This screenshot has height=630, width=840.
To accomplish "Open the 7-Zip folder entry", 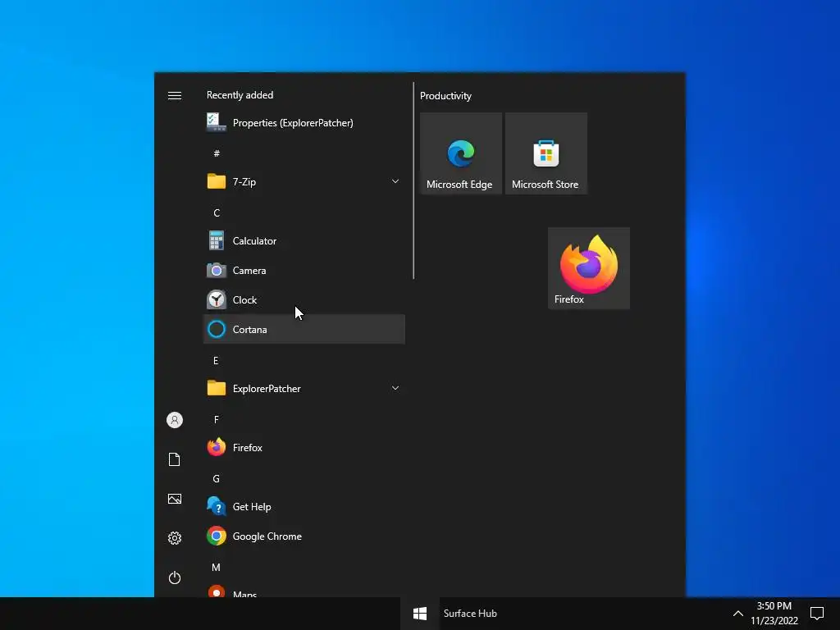I will (x=304, y=181).
